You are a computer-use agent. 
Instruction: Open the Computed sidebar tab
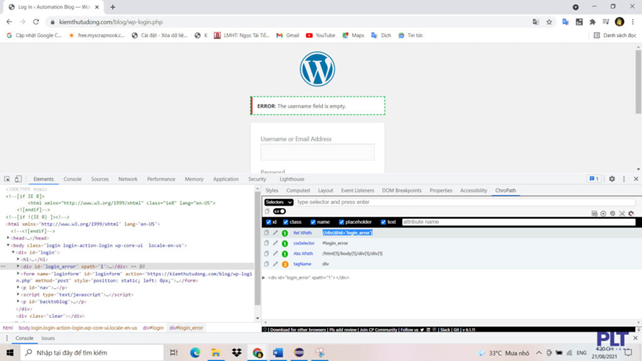(298, 190)
